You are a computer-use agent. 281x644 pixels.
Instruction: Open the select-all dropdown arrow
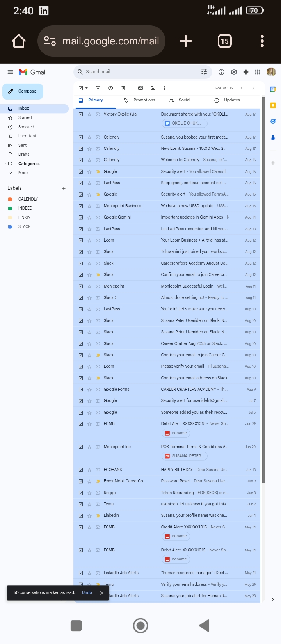pyautogui.click(x=87, y=88)
